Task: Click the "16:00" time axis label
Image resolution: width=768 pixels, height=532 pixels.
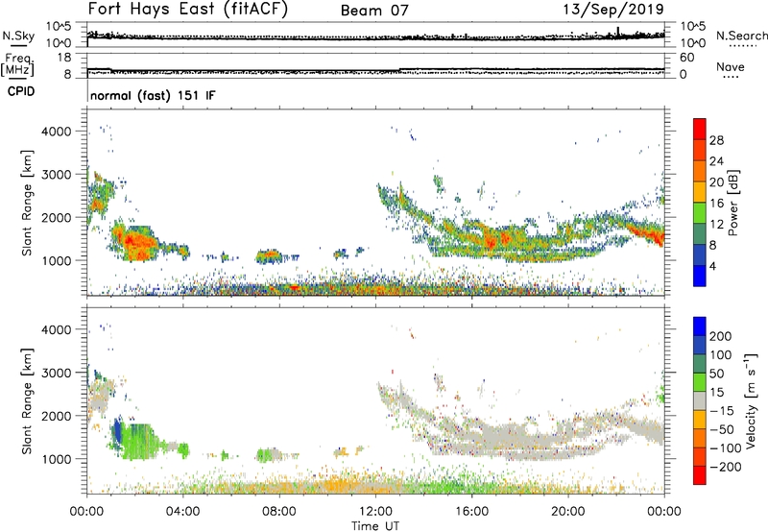Action: (x=471, y=512)
